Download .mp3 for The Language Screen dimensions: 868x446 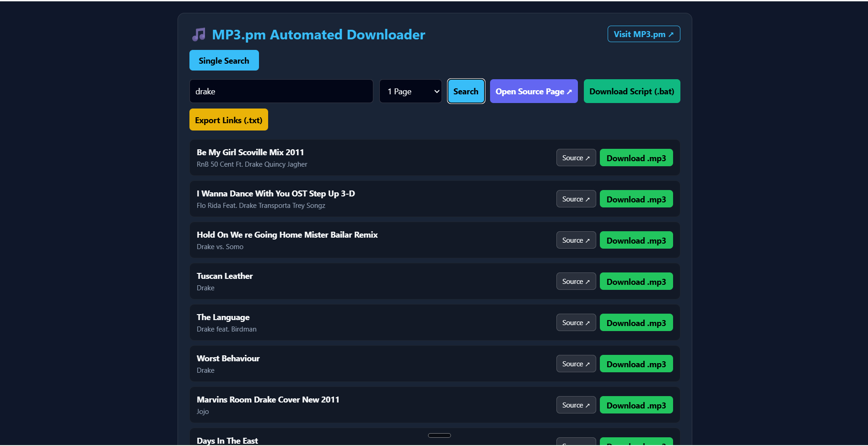(x=636, y=322)
